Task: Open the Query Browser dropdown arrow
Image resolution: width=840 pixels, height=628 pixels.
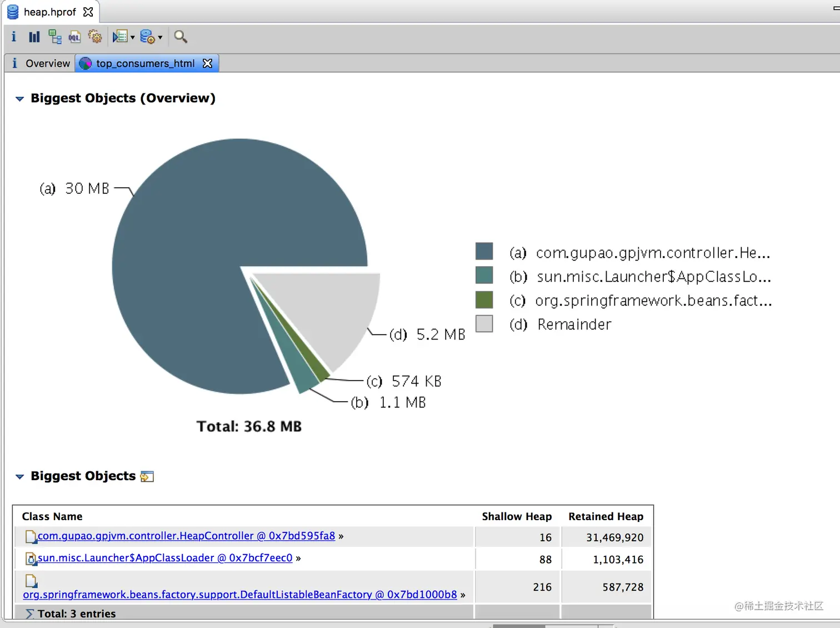Action: (160, 37)
